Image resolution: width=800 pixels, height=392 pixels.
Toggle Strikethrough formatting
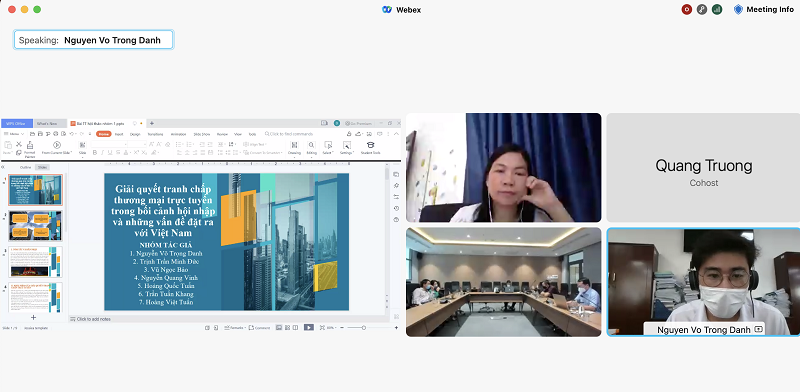pos(118,153)
